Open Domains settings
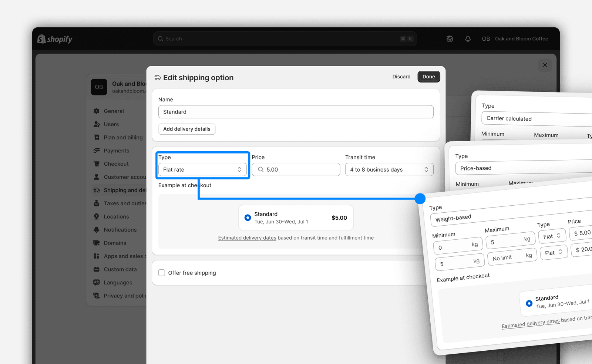592x364 pixels. pos(115,243)
